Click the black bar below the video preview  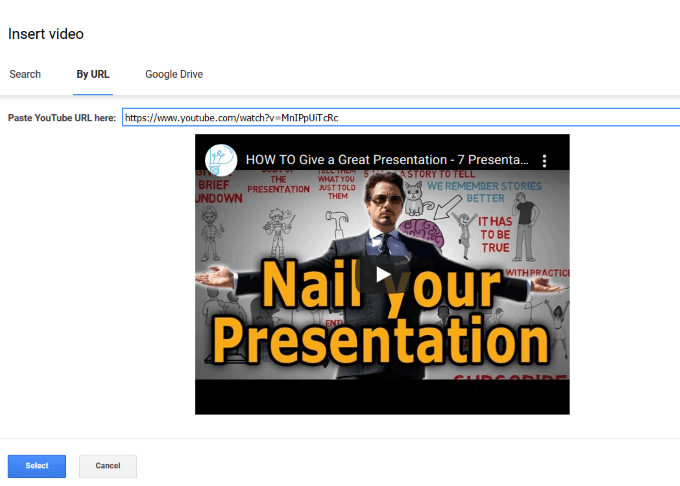click(x=382, y=398)
